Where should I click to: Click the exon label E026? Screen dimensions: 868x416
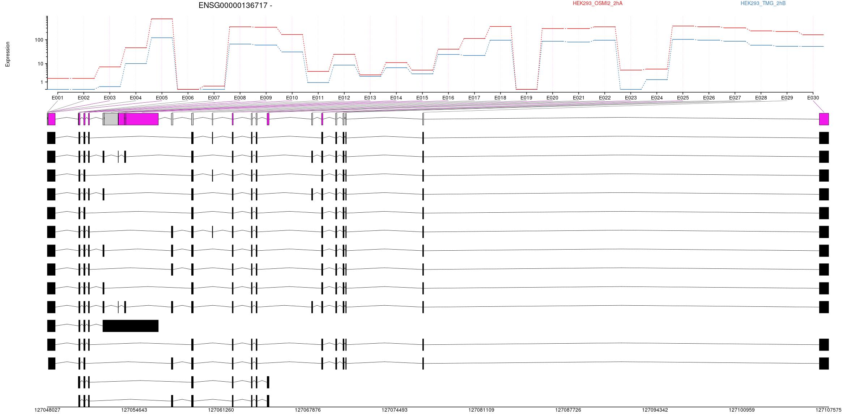point(709,98)
